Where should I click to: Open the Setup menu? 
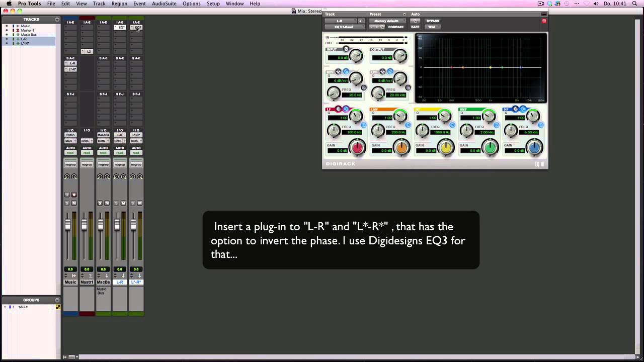pos(213,4)
